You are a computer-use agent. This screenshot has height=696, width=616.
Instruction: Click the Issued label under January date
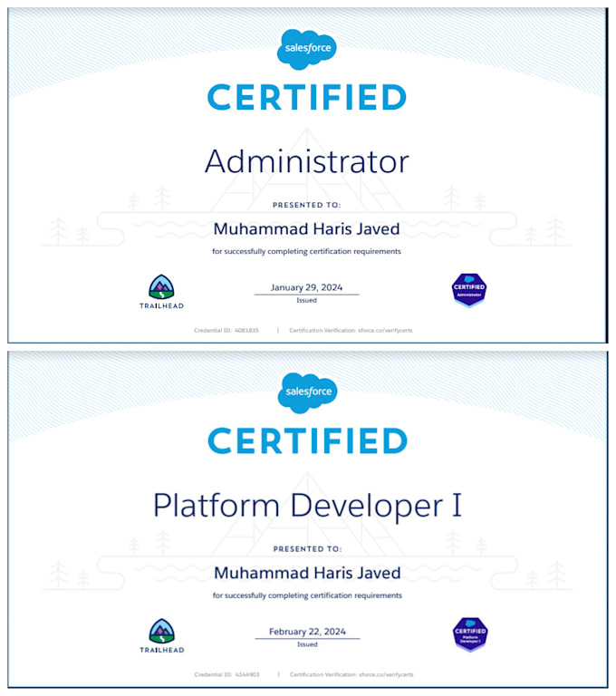(307, 301)
